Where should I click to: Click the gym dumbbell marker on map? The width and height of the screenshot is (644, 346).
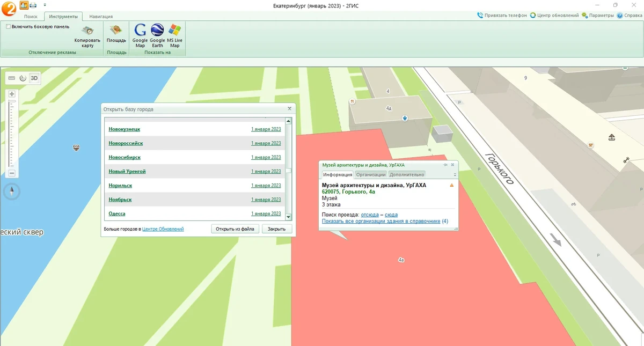pos(626,160)
